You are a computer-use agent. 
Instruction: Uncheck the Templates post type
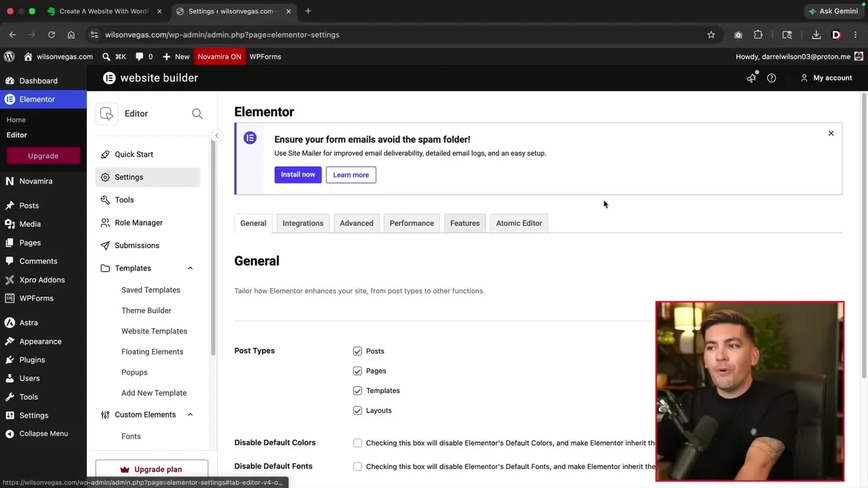tap(357, 390)
